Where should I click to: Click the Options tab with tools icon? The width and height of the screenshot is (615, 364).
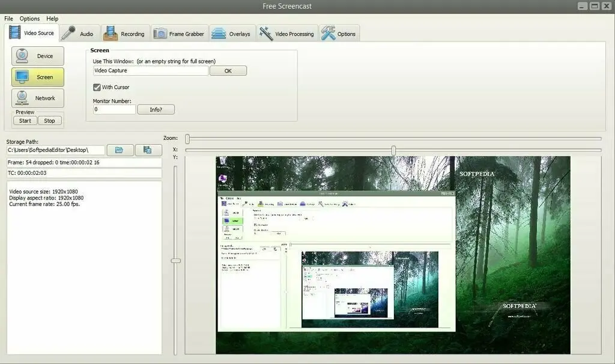tap(339, 34)
